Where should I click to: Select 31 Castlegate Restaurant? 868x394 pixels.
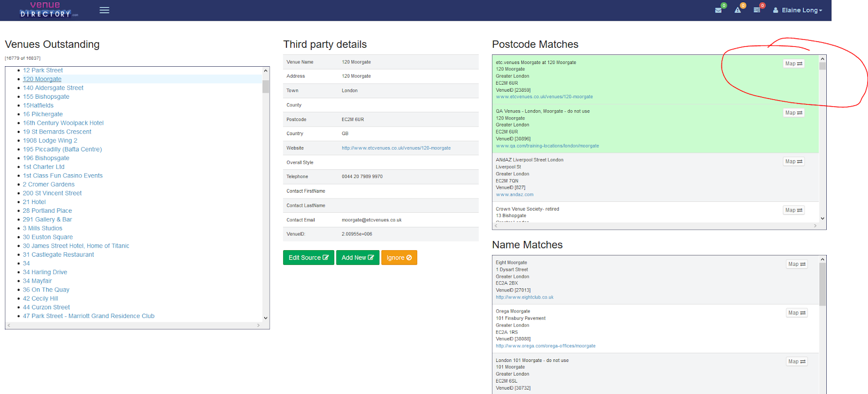click(x=59, y=255)
